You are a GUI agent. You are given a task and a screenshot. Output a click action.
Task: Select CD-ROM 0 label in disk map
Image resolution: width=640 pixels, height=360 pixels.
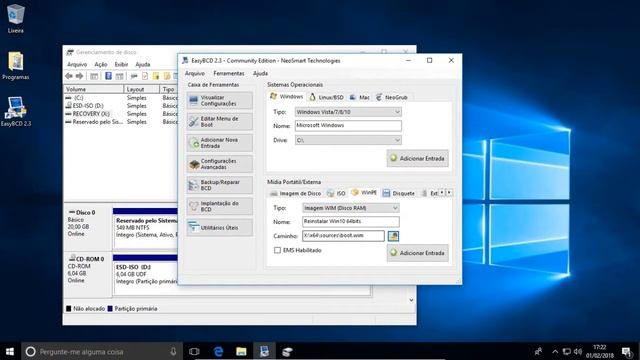[x=88, y=275]
